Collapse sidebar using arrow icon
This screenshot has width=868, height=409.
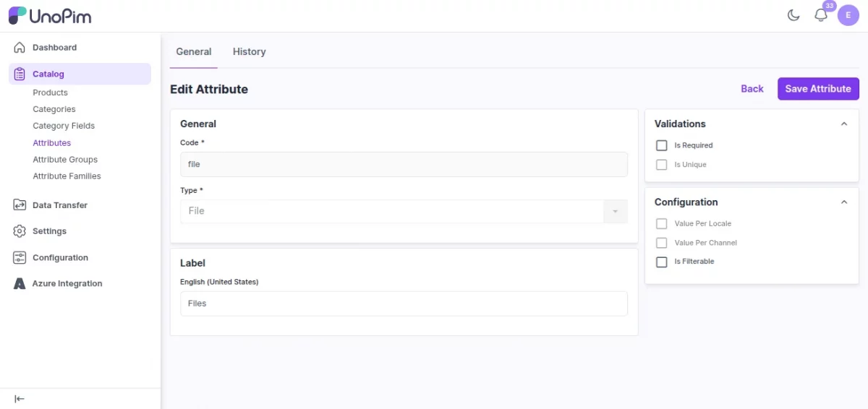tap(20, 399)
